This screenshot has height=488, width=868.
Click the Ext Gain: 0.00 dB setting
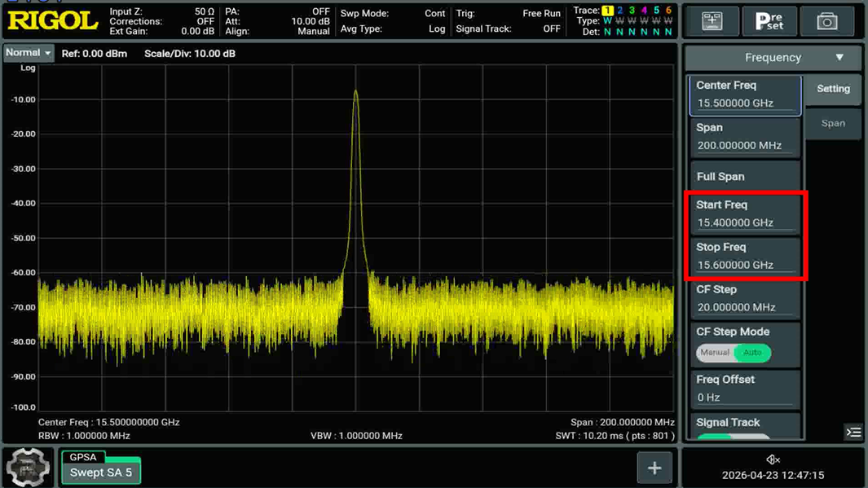click(x=161, y=32)
